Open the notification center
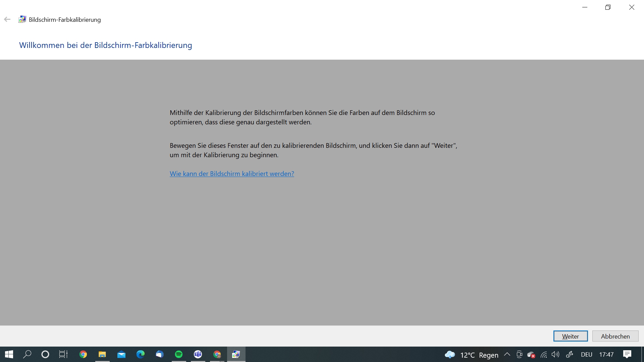The width and height of the screenshot is (644, 362). 627,354
